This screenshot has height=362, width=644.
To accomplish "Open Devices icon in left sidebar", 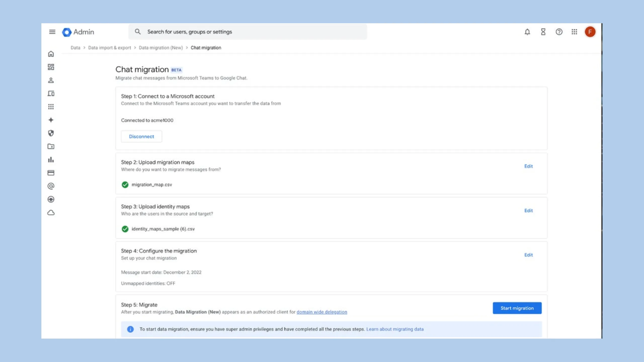I will point(51,94).
